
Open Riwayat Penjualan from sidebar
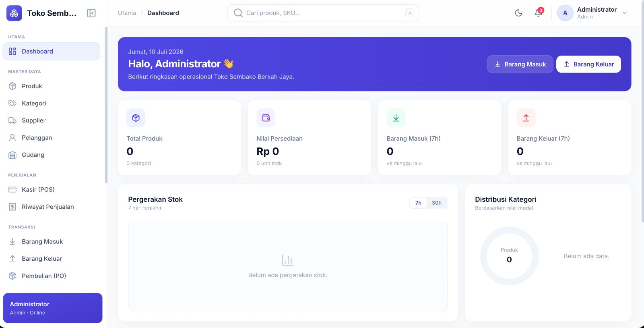[51, 207]
